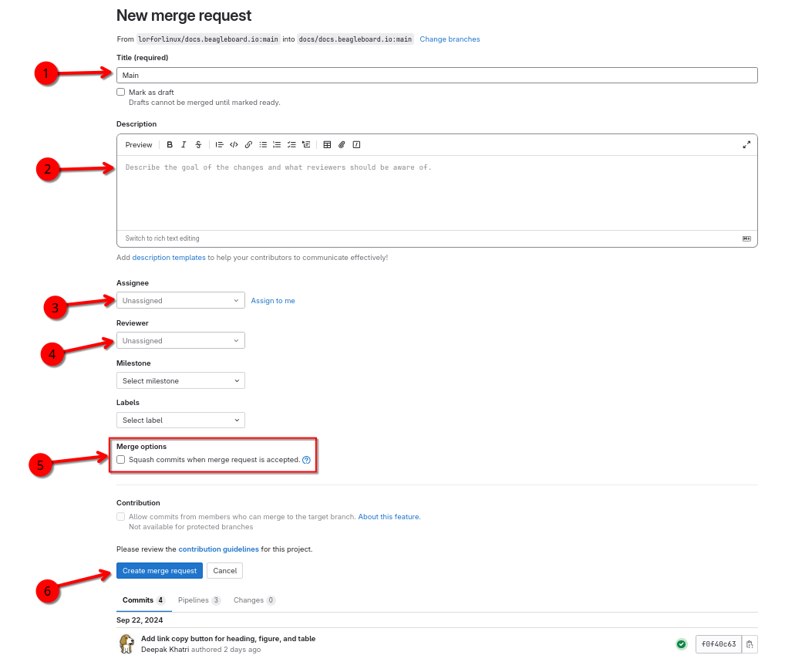The height and width of the screenshot is (662, 812).
Task: Click the strikethrough formatting icon
Action: pyautogui.click(x=198, y=145)
